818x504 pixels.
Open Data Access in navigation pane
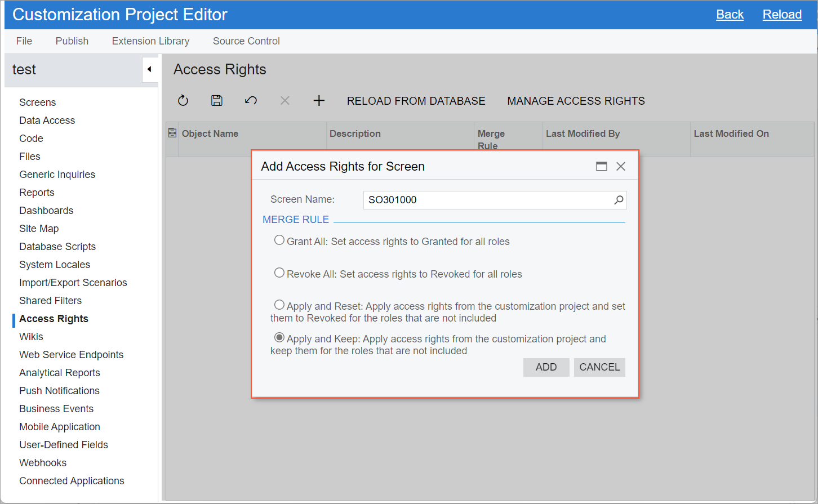(47, 121)
